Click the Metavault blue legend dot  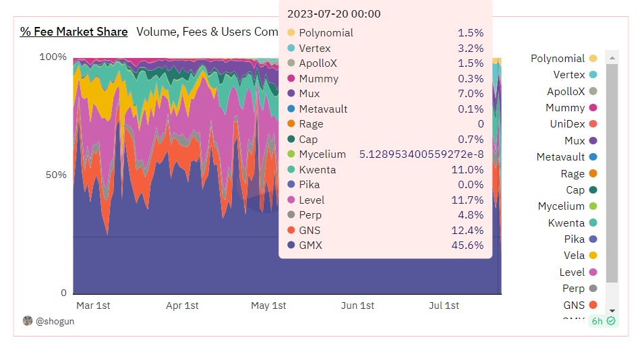[593, 157]
